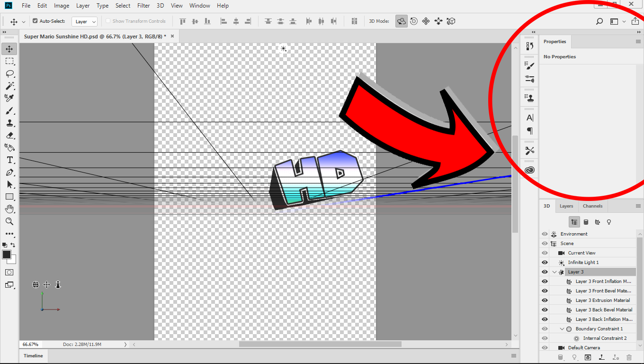The width and height of the screenshot is (644, 364).
Task: Open the Filter menu
Action: click(143, 6)
